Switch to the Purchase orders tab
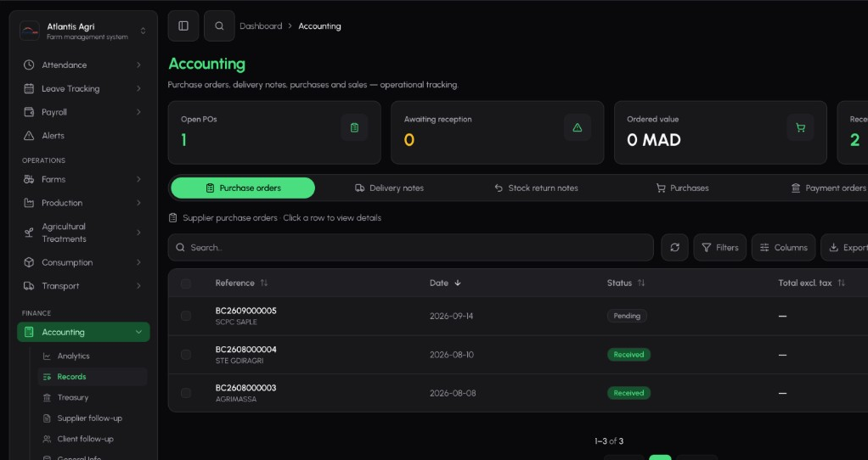 (243, 188)
